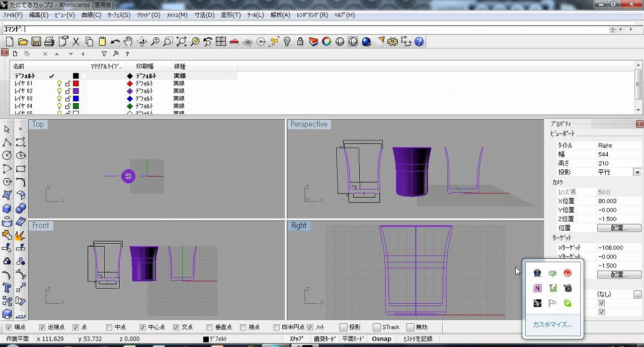This screenshot has height=347, width=644.
Task: Open the Right viewport title menu
Action: click(x=298, y=226)
